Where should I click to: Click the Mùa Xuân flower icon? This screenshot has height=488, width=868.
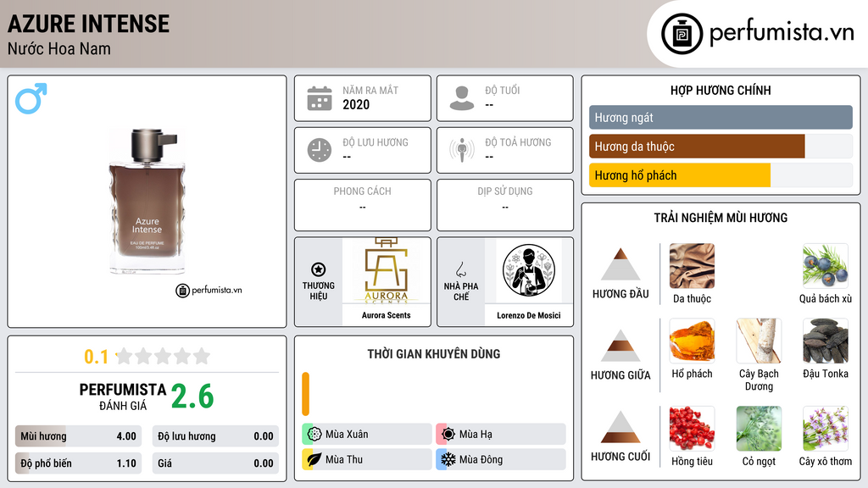pyautogui.click(x=314, y=434)
